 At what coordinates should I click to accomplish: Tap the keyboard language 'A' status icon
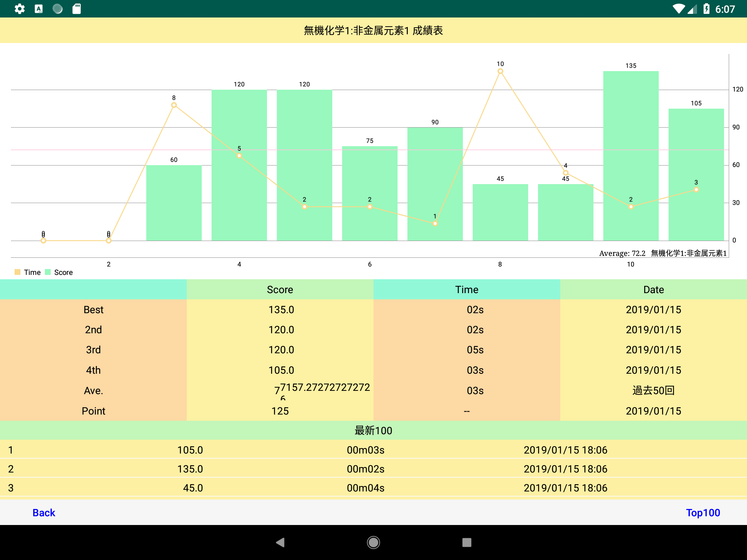[x=39, y=9]
